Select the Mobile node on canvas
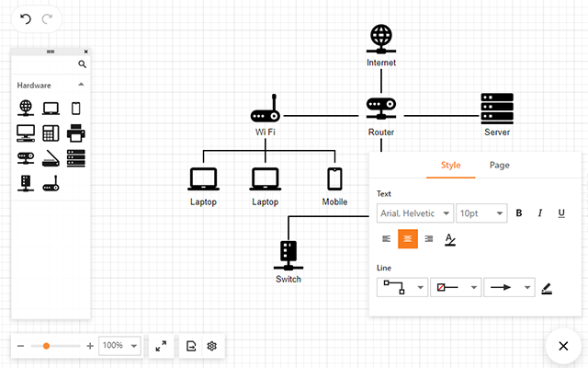 [334, 178]
